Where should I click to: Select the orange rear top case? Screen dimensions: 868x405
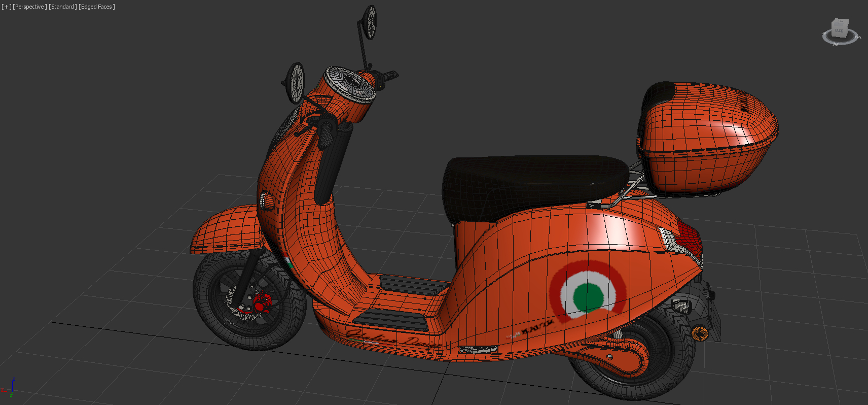[710, 137]
